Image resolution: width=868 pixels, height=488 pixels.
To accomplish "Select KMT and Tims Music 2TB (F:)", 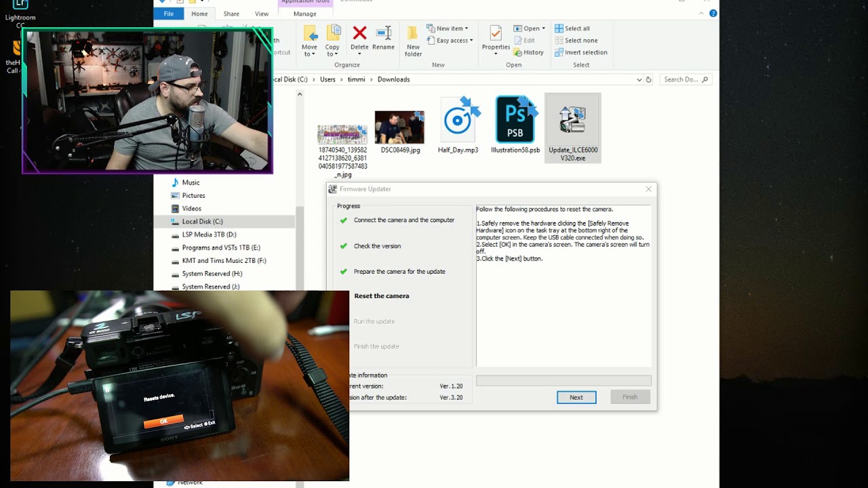I will coord(224,260).
